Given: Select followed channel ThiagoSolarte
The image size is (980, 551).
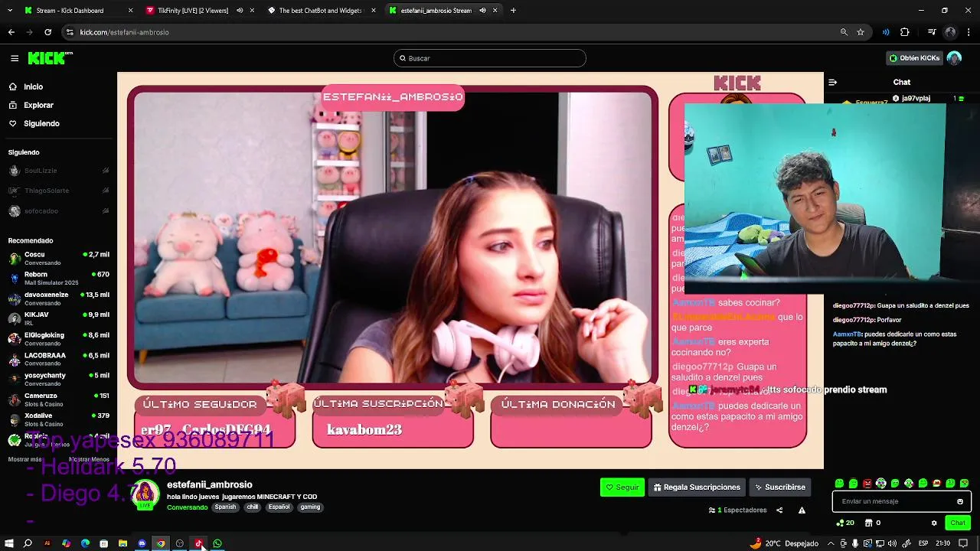Looking at the screenshot, I should pos(58,191).
